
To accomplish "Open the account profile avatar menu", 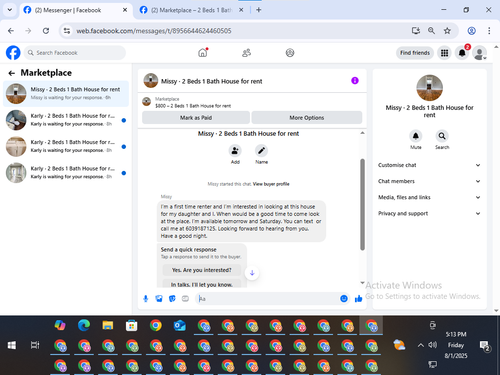I will click(479, 53).
